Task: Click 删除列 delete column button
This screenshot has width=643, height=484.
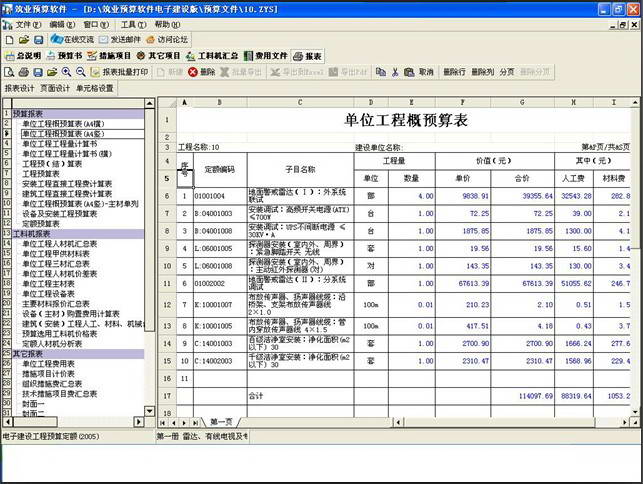Action: click(x=482, y=72)
